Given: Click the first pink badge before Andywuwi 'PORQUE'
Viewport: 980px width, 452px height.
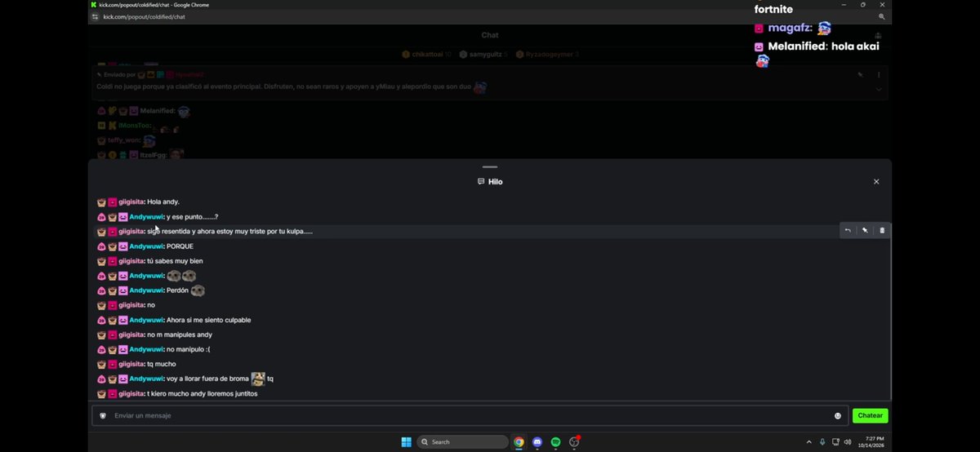Looking at the screenshot, I should pyautogui.click(x=101, y=246).
